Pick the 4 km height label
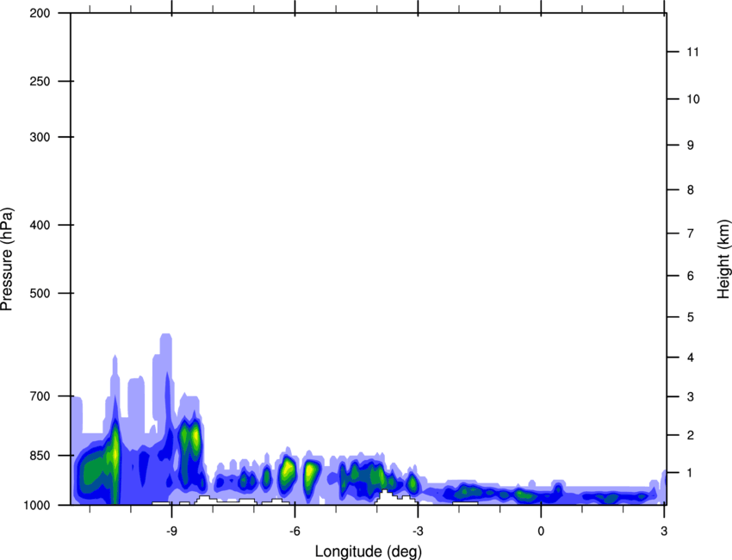732x560 pixels. [691, 358]
